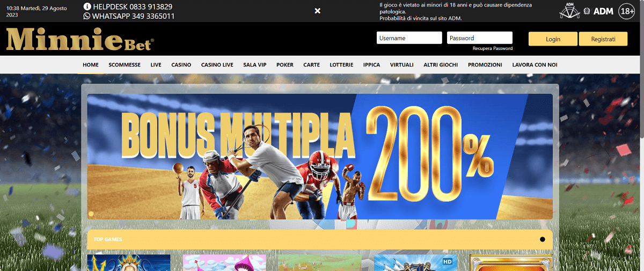Viewport: 644px width, 271px height.
Task: Click the Login button
Action: 553,39
